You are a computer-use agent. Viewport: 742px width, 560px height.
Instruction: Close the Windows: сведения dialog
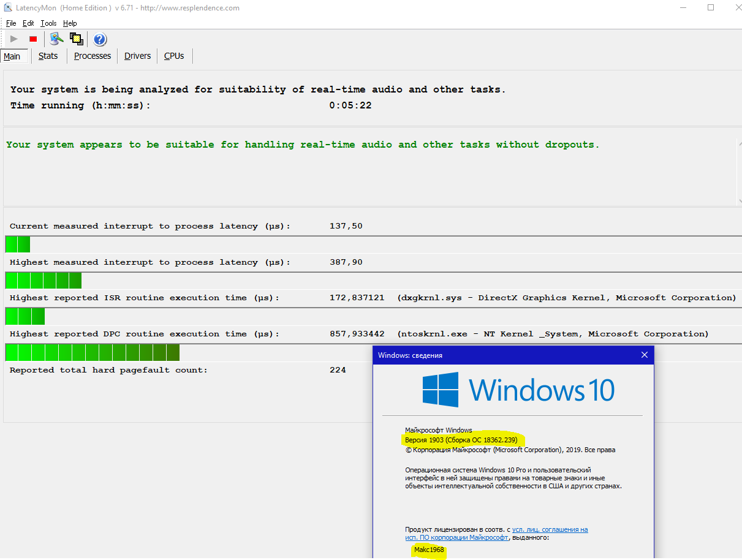click(x=644, y=355)
